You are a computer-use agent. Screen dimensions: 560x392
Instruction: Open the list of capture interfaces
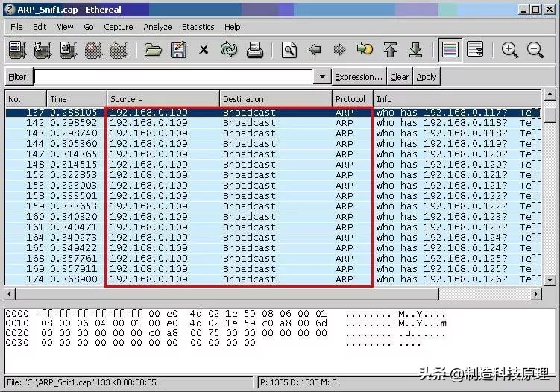pyautogui.click(x=17, y=50)
